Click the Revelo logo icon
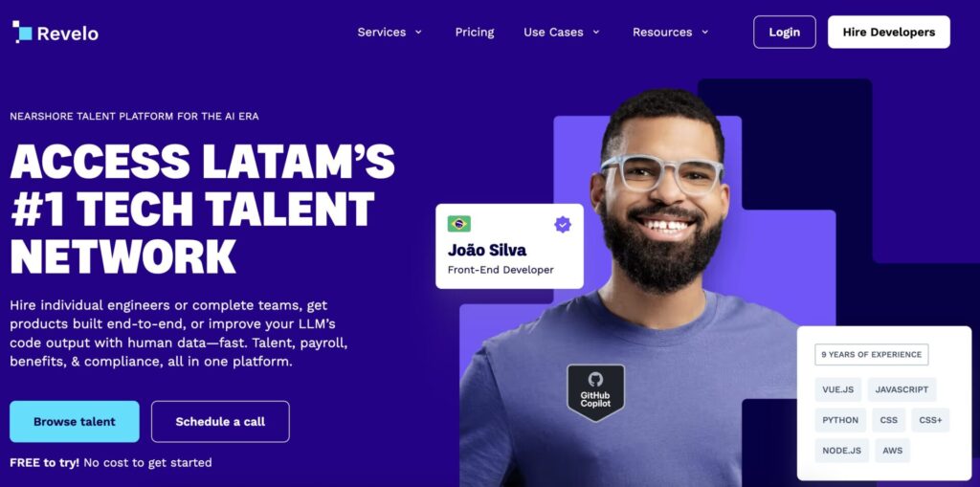The image size is (980, 487). point(22,32)
